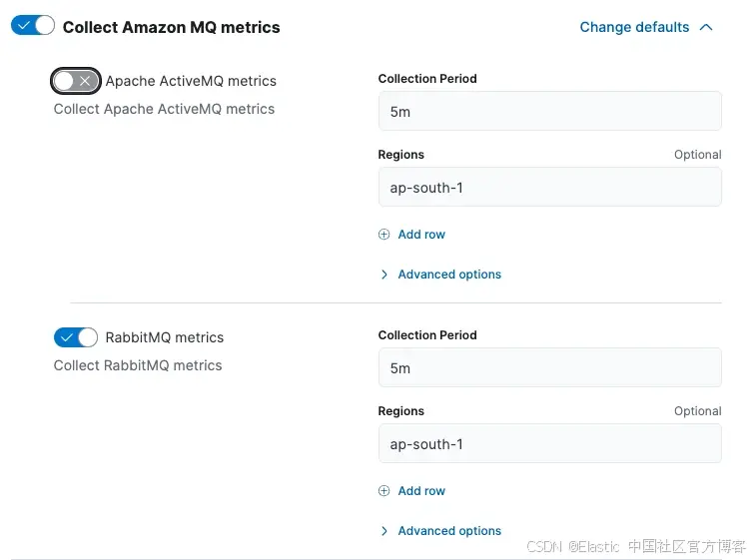Viewport: 754px width, 560px height.
Task: Expand Advanced options under Apache ActiveMQ
Action: tap(449, 275)
